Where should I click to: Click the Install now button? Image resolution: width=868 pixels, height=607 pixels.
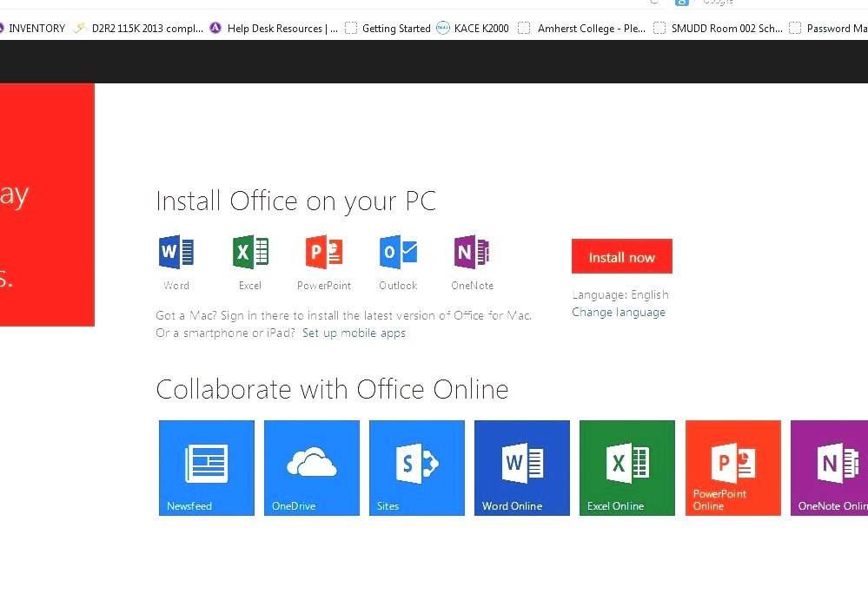621,256
